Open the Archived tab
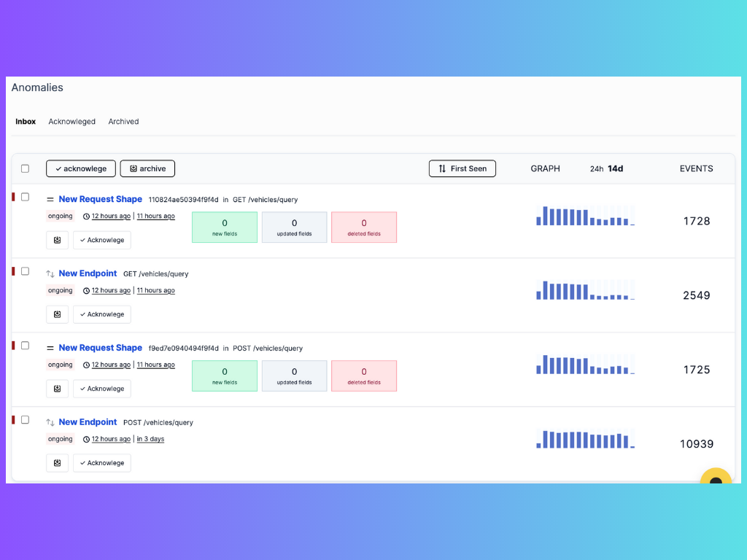This screenshot has width=747, height=560. (x=123, y=121)
